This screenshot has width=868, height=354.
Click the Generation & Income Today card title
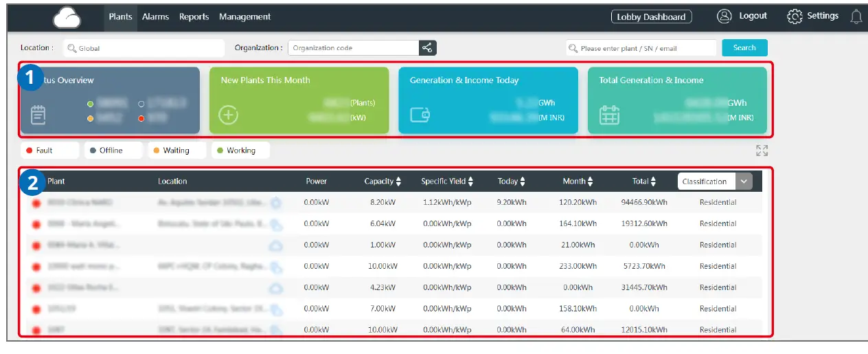click(464, 80)
